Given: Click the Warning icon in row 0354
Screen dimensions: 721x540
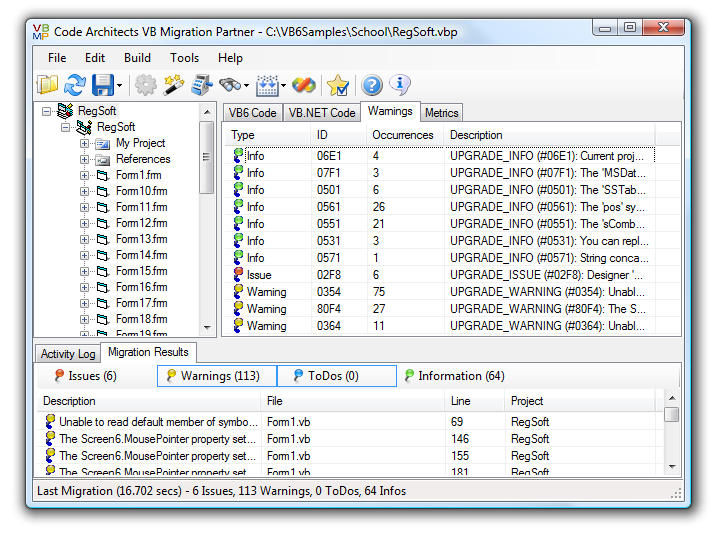Looking at the screenshot, I should (x=238, y=292).
